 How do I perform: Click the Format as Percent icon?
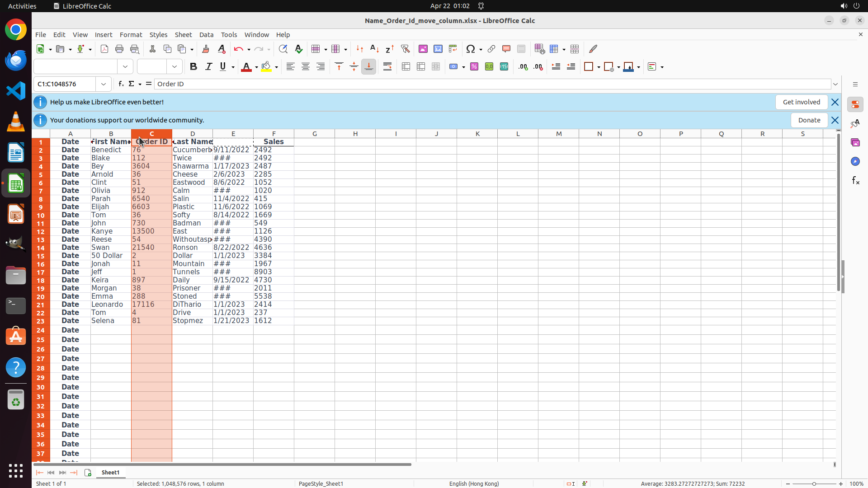point(474,67)
